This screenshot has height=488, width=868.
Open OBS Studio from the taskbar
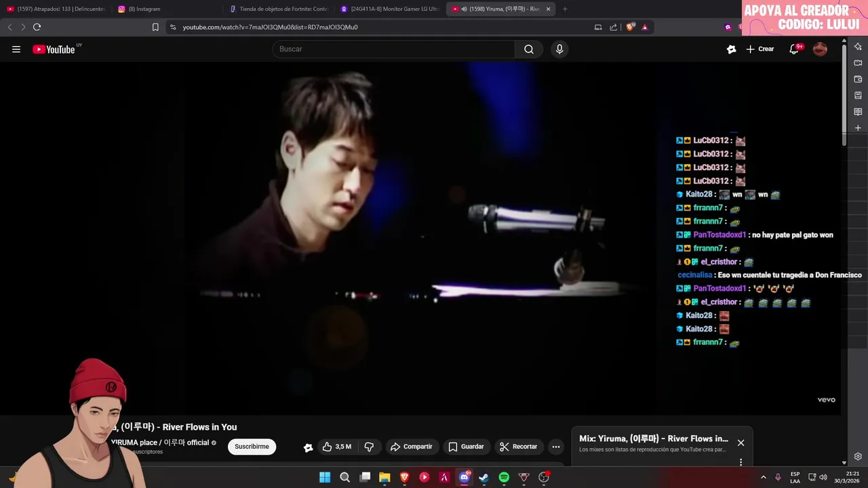pyautogui.click(x=544, y=477)
